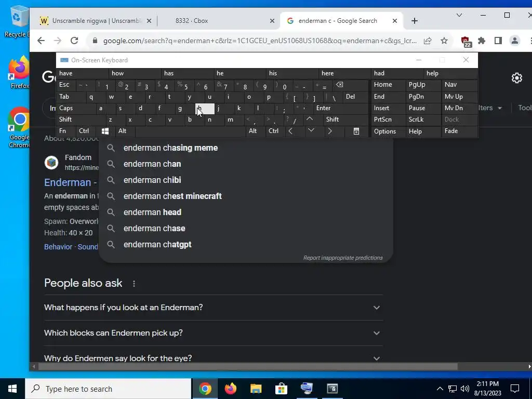Click the space bar on On-Screen Keyboard
This screenshot has width=532, height=399.
pos(191,131)
